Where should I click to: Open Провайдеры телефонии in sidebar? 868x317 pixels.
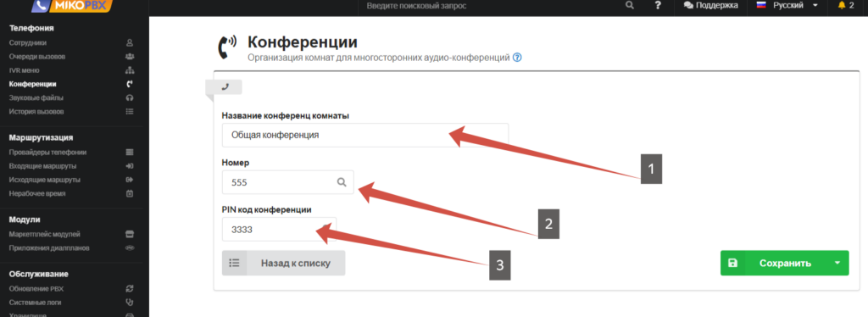tap(47, 152)
